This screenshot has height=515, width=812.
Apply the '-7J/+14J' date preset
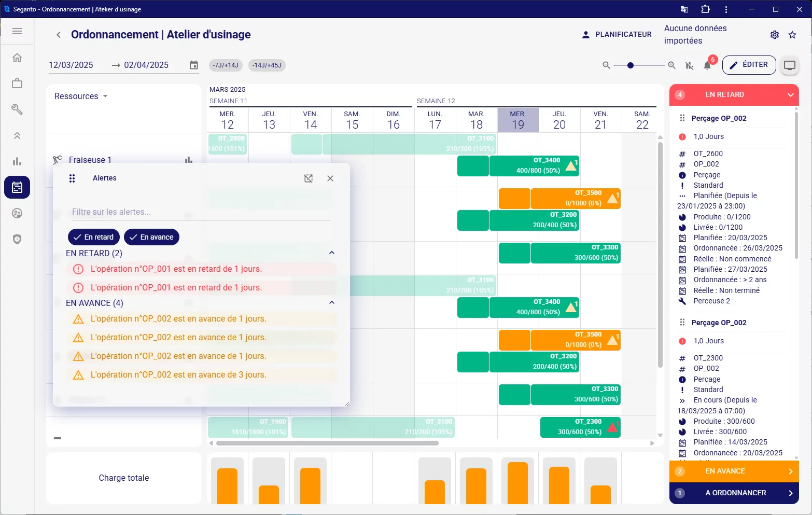(x=225, y=65)
